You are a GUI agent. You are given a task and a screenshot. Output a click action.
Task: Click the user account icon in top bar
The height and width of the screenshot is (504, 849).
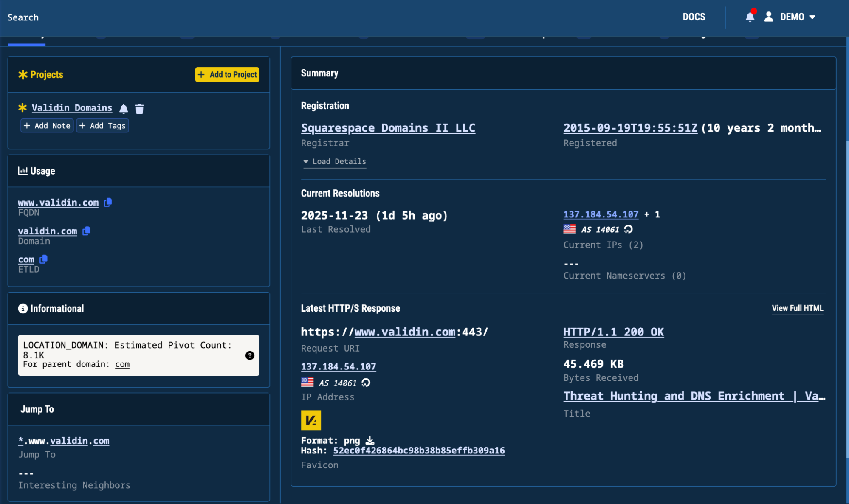click(768, 17)
